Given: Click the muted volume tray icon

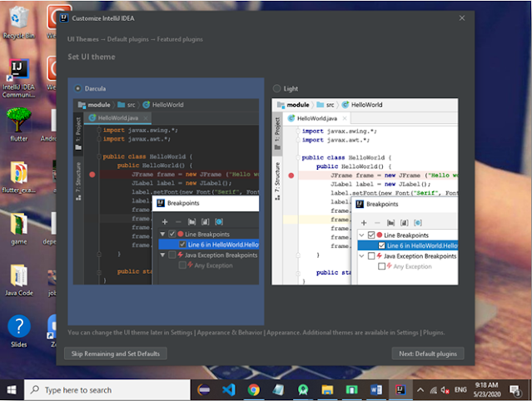Looking at the screenshot, I should tap(445, 390).
